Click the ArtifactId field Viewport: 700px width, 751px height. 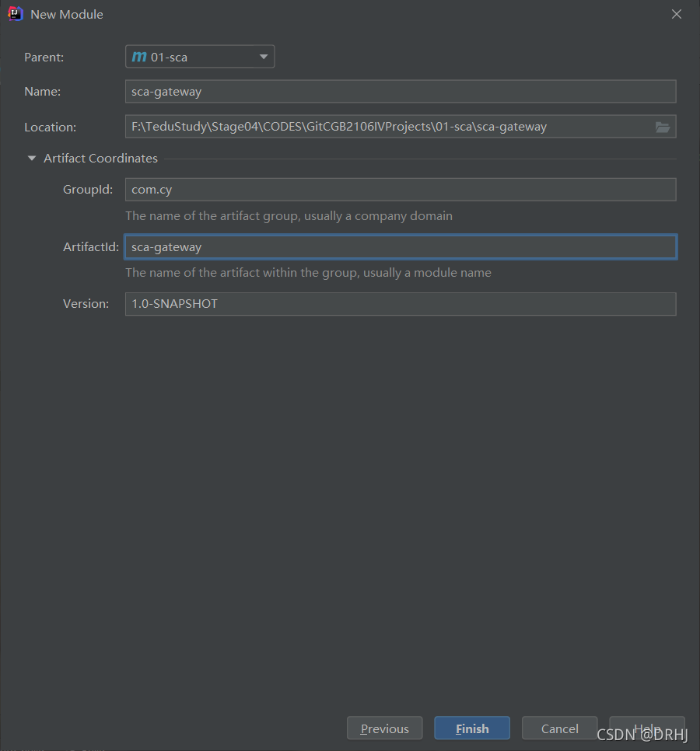point(401,246)
